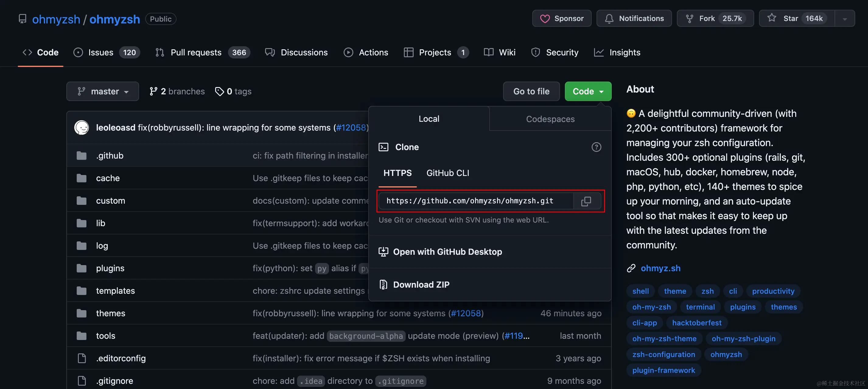Screen dimensions: 868x389
Task: Open the master branch dropdown
Action: 103,91
